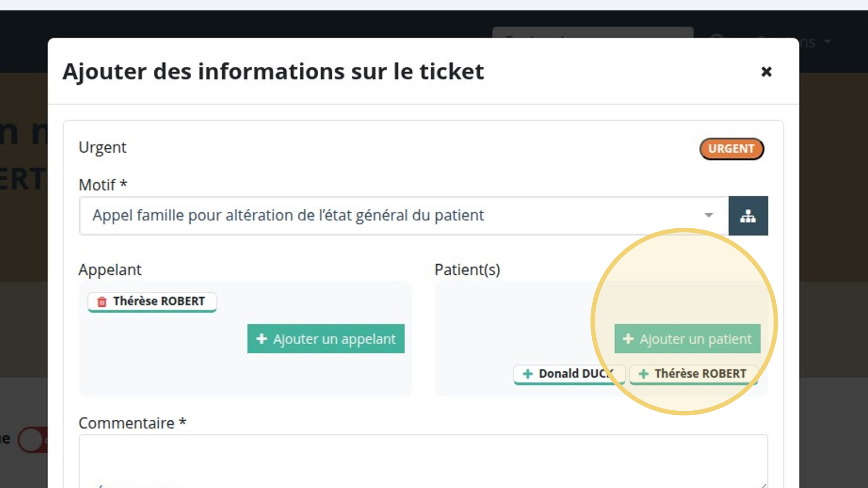
Task: Toggle the orange URGENT badge
Action: pos(731,149)
